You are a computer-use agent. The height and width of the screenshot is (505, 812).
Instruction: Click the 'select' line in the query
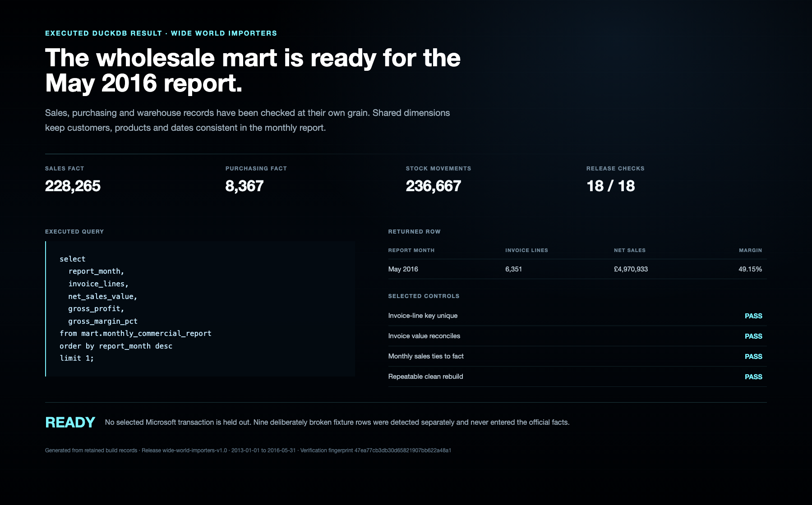coord(73,259)
